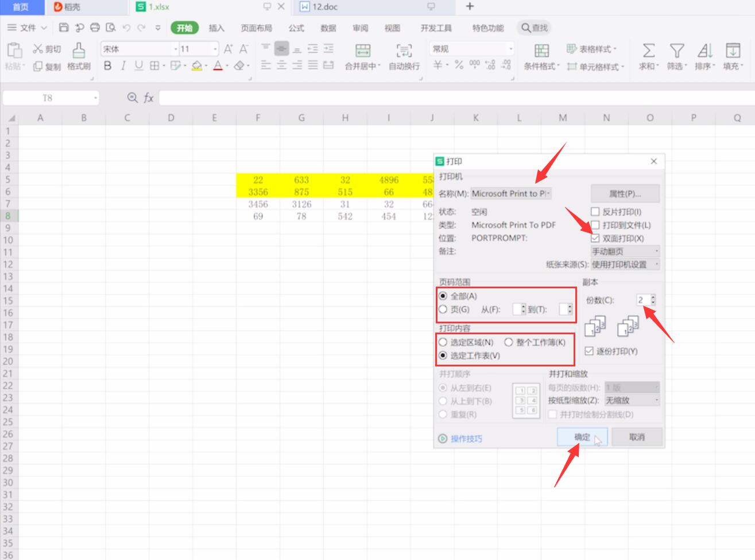Click Cut (剪切) scissors icon
Viewport: 755px width, 560px height.
pos(38,49)
